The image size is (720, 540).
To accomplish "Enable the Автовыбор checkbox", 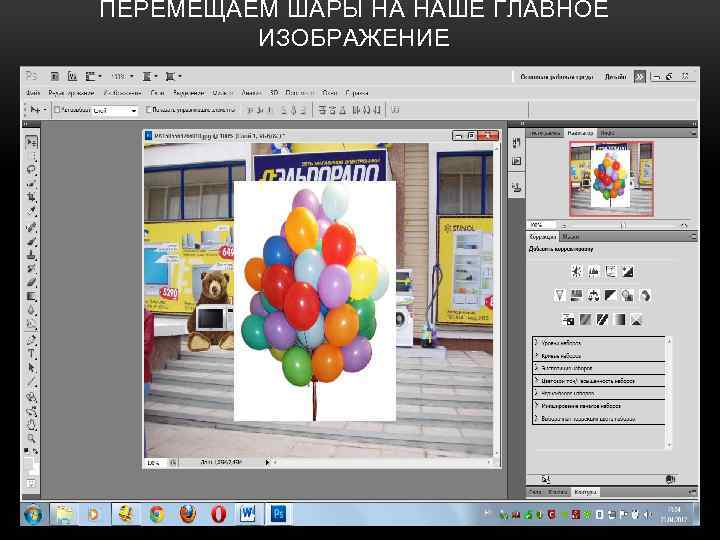I will 57,110.
